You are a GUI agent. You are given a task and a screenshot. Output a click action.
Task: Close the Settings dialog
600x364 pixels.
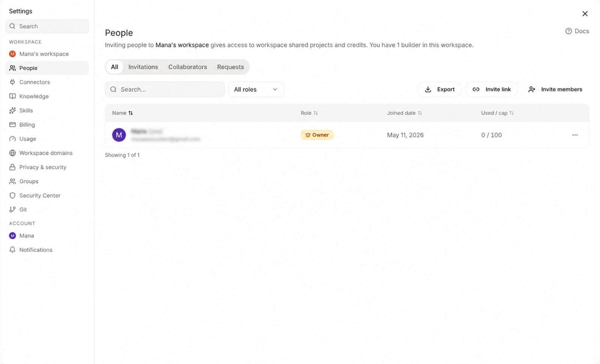585,14
